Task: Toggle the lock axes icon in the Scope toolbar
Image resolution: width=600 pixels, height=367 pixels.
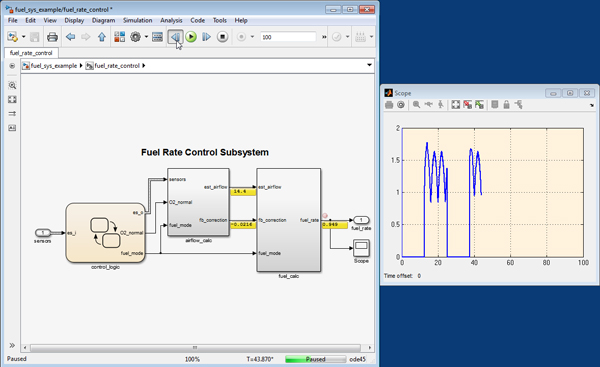Action: pos(506,104)
